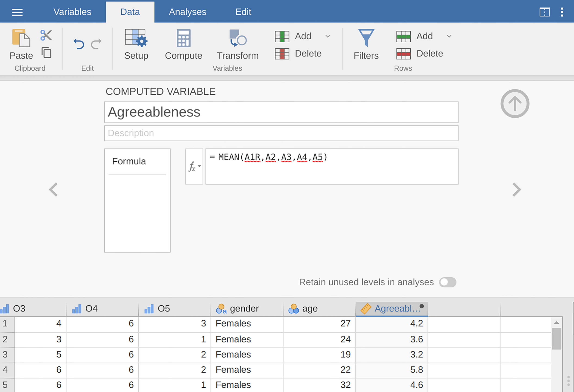Toggle Retain unused levels in analyses
574x392 pixels.
tap(448, 282)
